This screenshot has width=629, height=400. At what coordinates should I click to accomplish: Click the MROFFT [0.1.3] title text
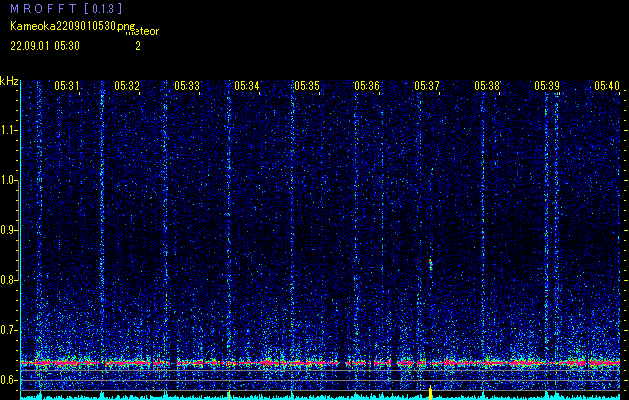(66, 8)
